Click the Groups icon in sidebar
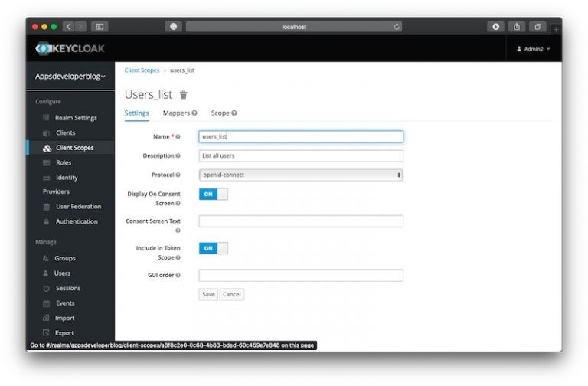588x386 pixels. [x=46, y=259]
